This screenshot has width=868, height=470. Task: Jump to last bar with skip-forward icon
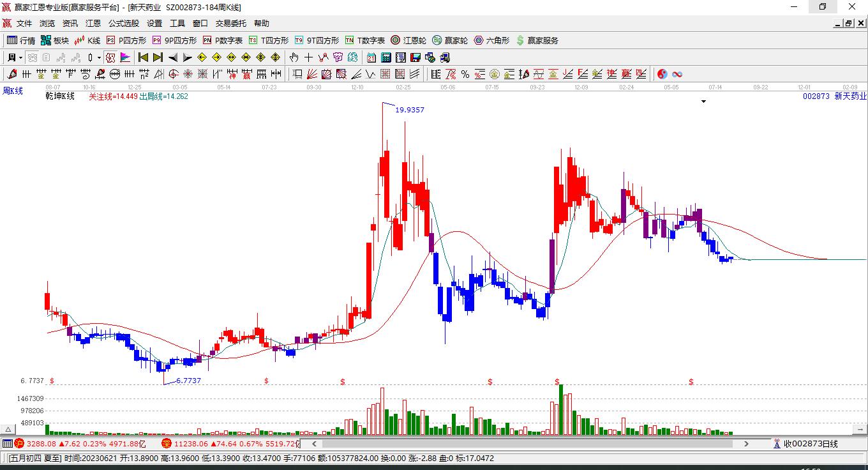pos(158,57)
